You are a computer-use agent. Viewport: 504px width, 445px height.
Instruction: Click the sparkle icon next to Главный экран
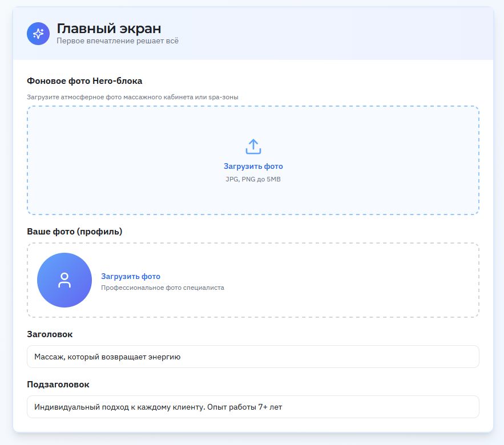[x=38, y=34]
